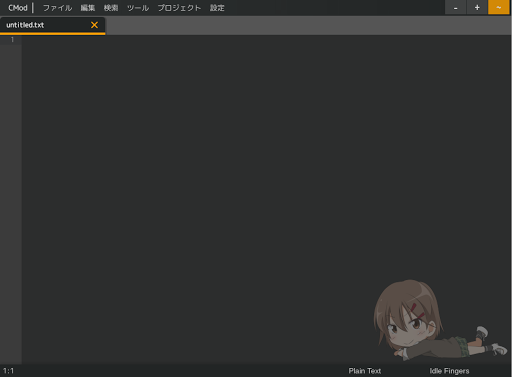Open the 編集 menu

click(88, 8)
